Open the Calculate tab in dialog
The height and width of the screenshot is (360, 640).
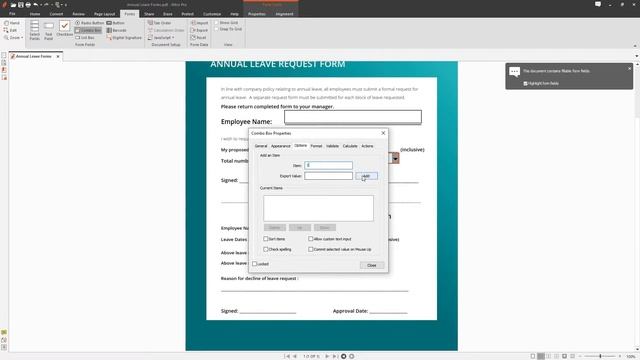pos(350,146)
